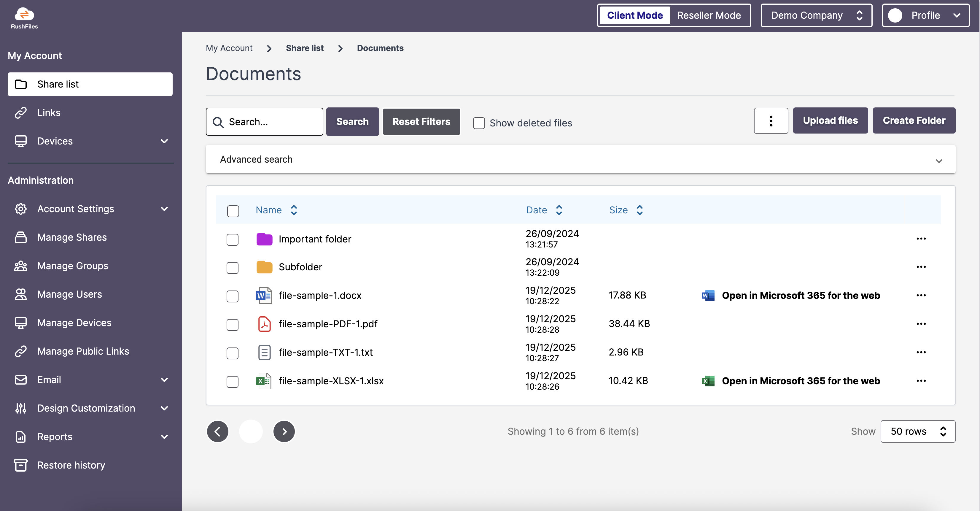Enable the Show deleted files checkbox
Screen dimensions: 980x511
pos(479,123)
